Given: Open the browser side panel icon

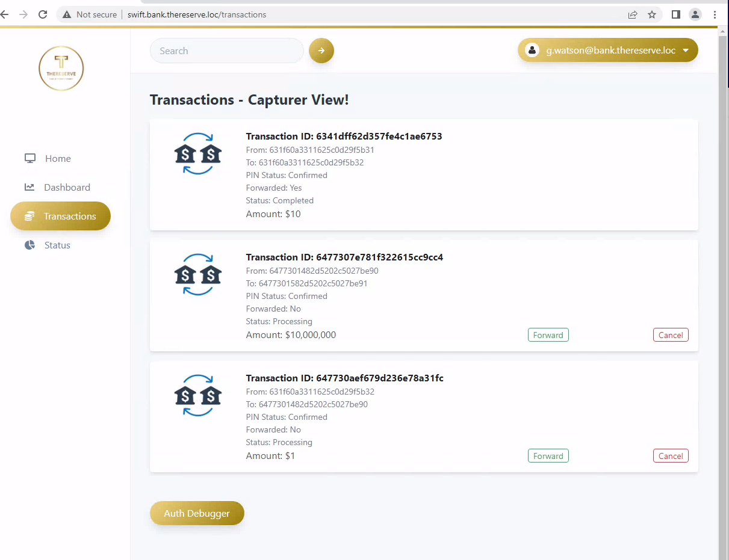Looking at the screenshot, I should coord(676,14).
